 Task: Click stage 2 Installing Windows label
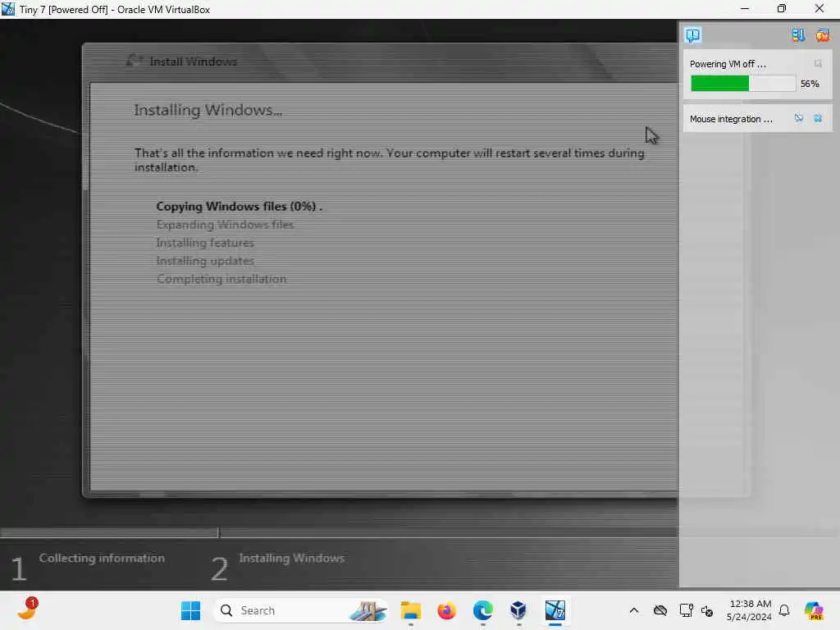point(291,558)
